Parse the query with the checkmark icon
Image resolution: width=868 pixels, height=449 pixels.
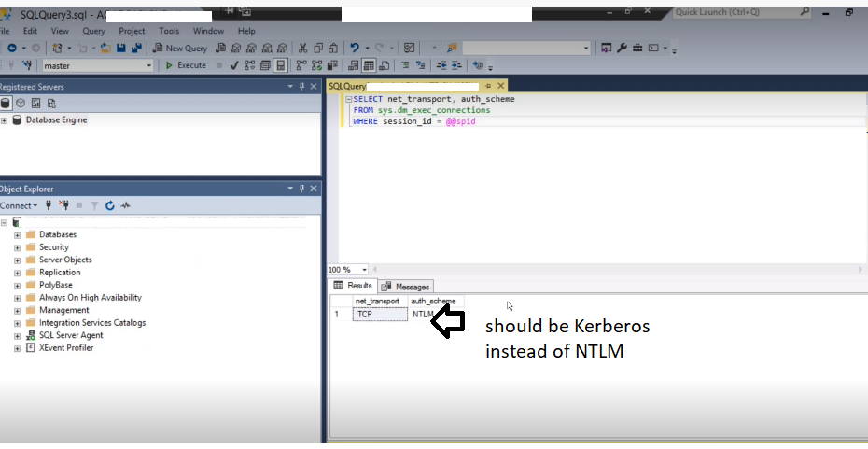point(234,65)
